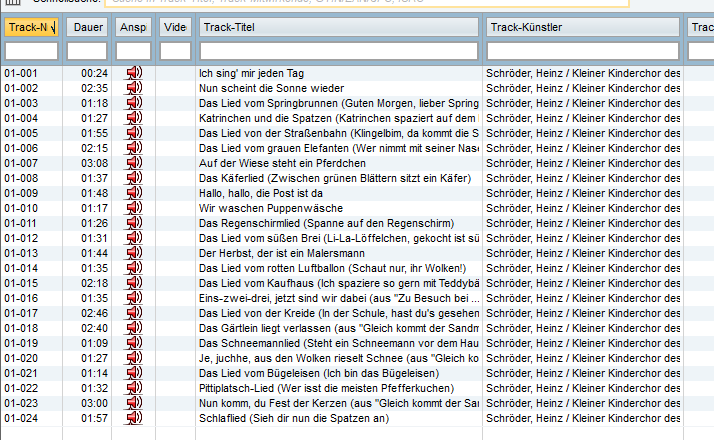Click the Vide column header
The height and width of the screenshot is (440, 714).
tap(175, 27)
